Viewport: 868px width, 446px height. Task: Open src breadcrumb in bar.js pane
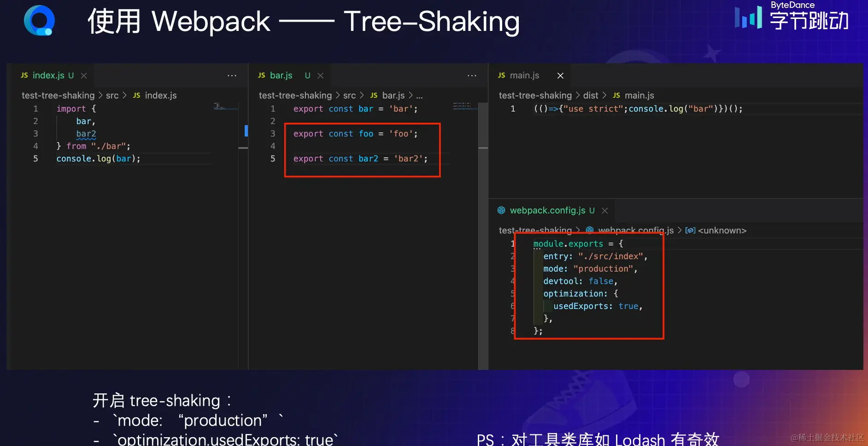coord(350,95)
